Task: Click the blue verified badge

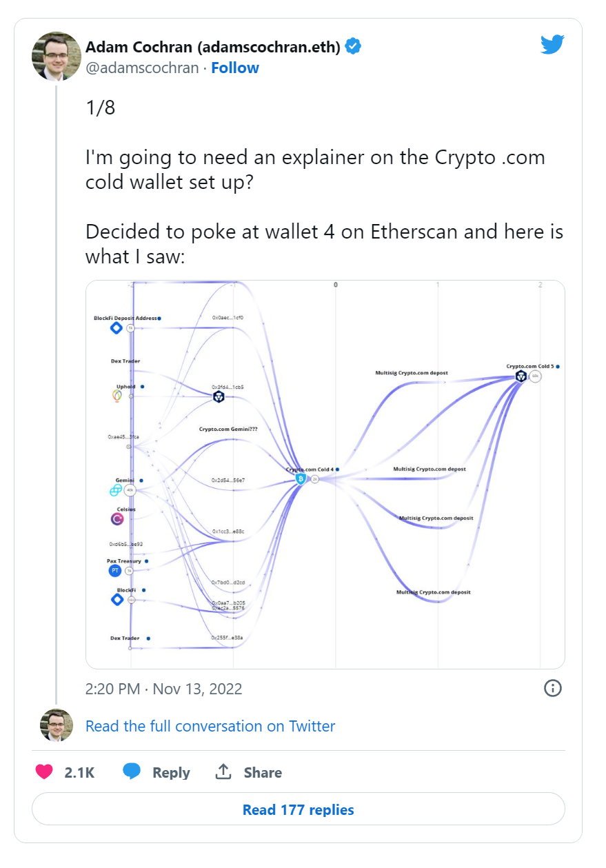Action: point(354,47)
